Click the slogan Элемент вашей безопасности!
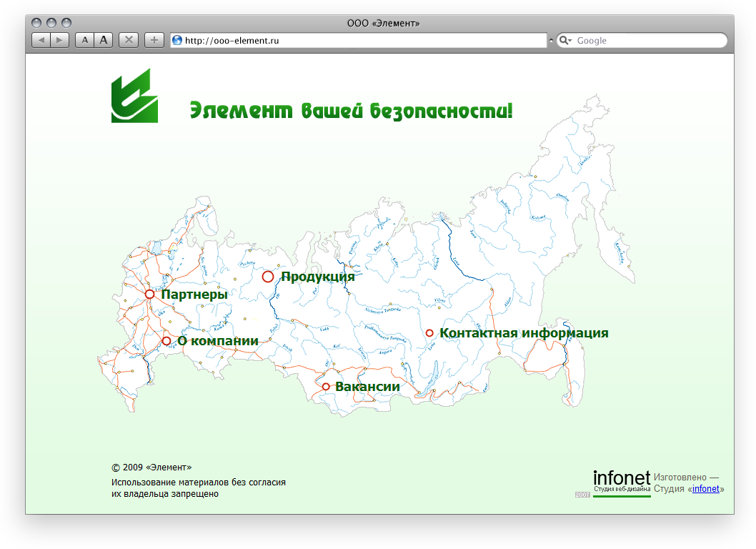 coord(351,111)
